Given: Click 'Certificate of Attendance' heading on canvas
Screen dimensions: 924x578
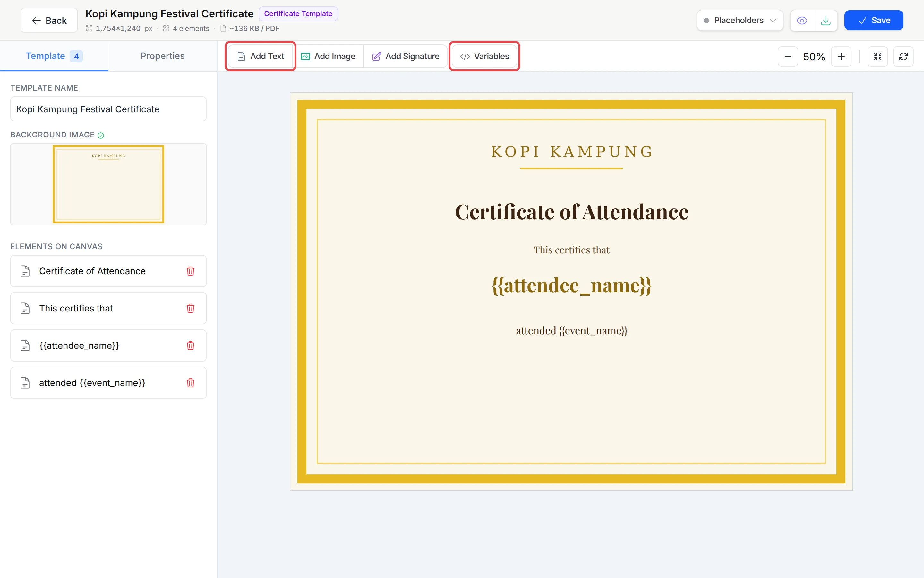Looking at the screenshot, I should (572, 212).
